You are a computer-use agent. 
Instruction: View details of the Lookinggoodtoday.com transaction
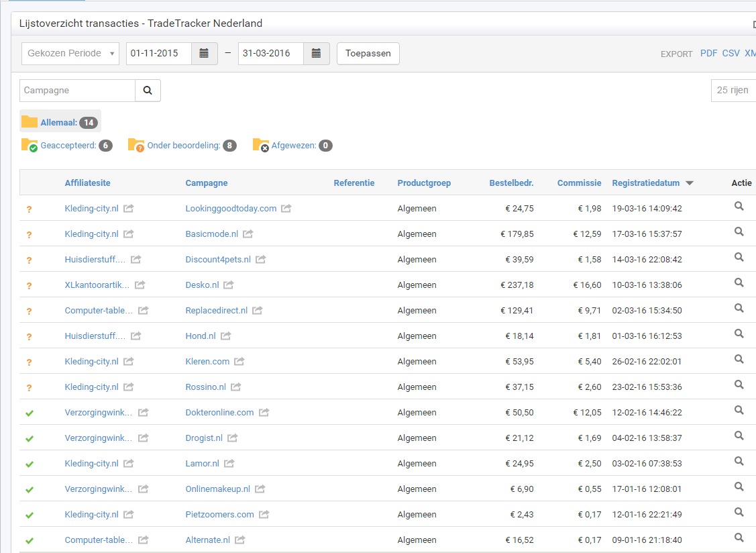[739, 207]
